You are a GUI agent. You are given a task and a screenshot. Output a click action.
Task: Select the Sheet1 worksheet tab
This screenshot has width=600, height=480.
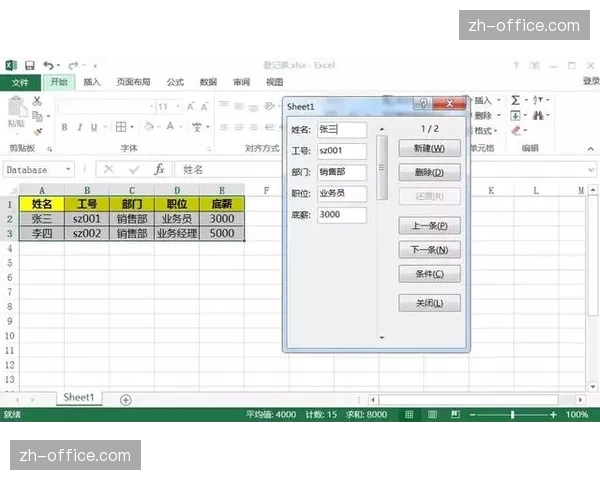(79, 397)
